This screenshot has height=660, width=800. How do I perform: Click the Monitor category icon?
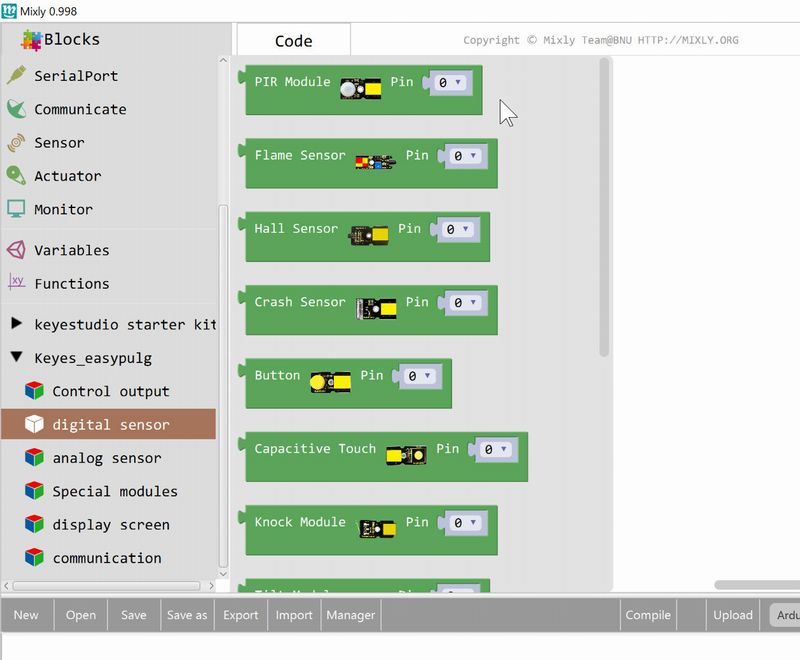coord(16,209)
